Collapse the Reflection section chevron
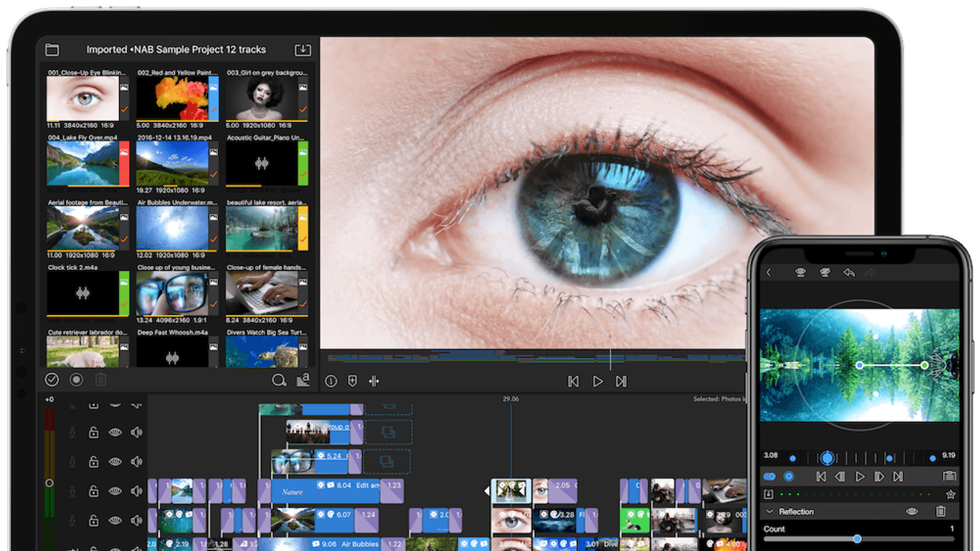The height and width of the screenshot is (551, 980). (x=770, y=512)
